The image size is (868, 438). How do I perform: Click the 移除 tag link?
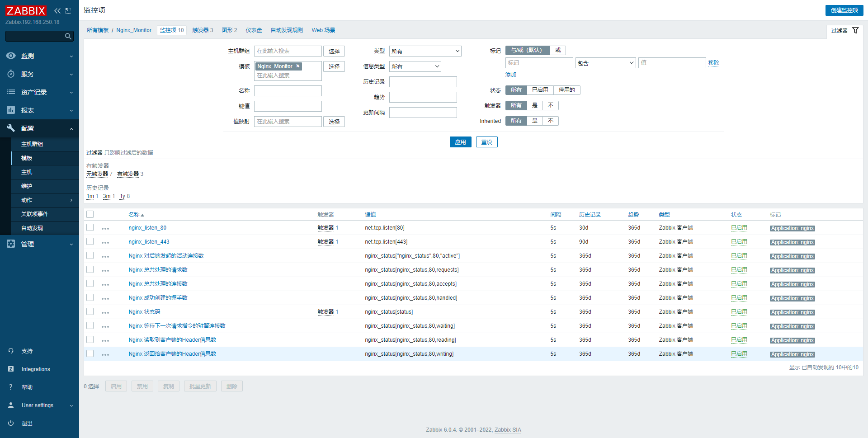point(714,63)
